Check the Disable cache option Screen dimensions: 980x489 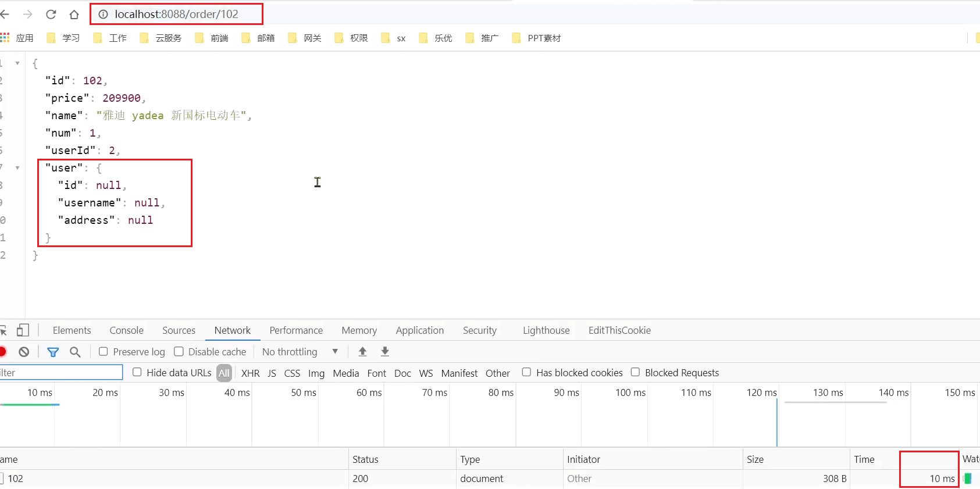coord(179,352)
